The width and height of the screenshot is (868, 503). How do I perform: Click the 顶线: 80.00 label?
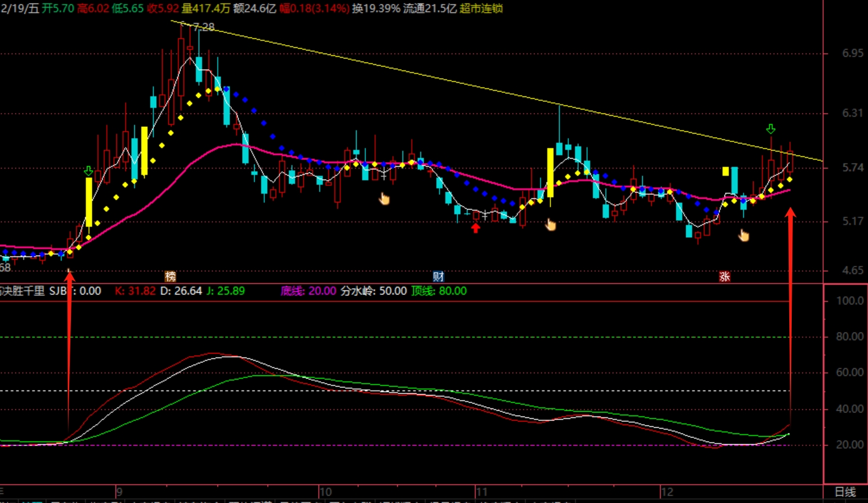pos(439,291)
